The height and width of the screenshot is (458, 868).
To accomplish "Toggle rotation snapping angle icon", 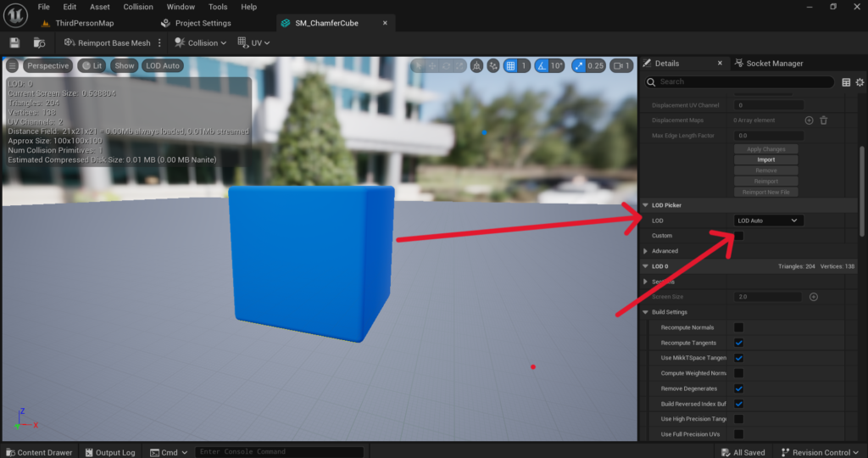I will 542,66.
